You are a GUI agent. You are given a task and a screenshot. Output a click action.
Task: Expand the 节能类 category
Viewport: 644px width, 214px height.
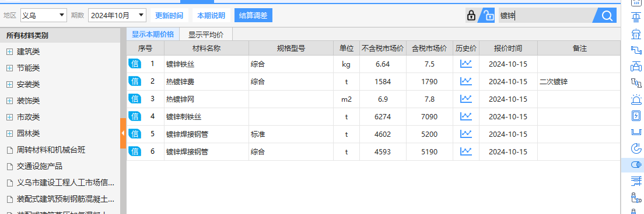click(x=9, y=68)
